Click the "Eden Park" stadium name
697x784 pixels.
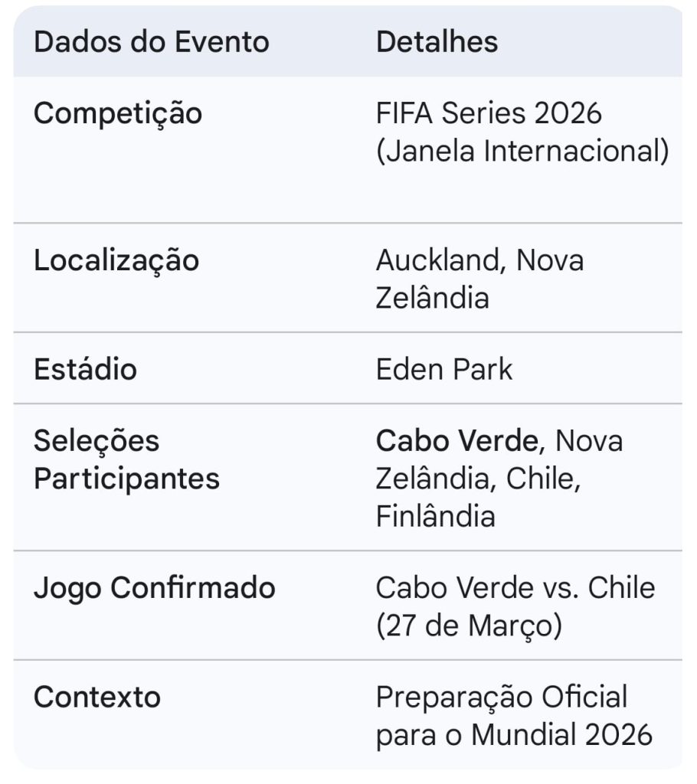tap(444, 370)
